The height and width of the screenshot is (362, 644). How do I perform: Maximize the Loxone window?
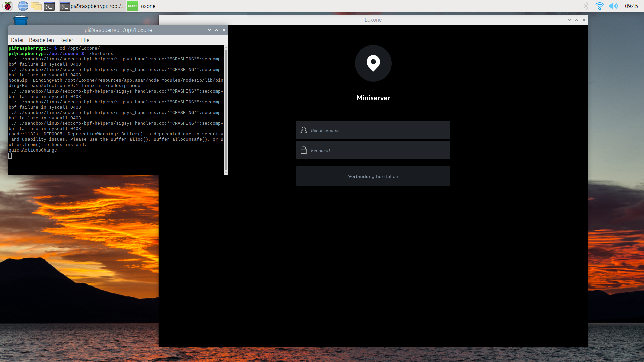coord(577,20)
